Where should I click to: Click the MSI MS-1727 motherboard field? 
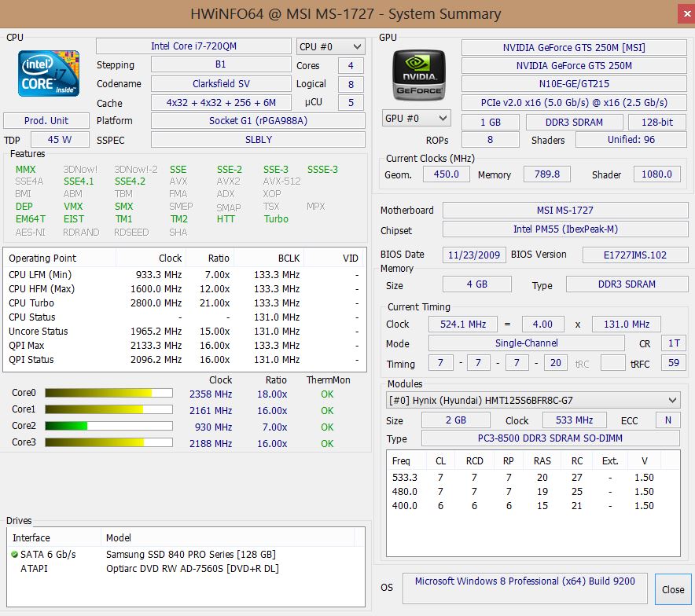point(565,210)
